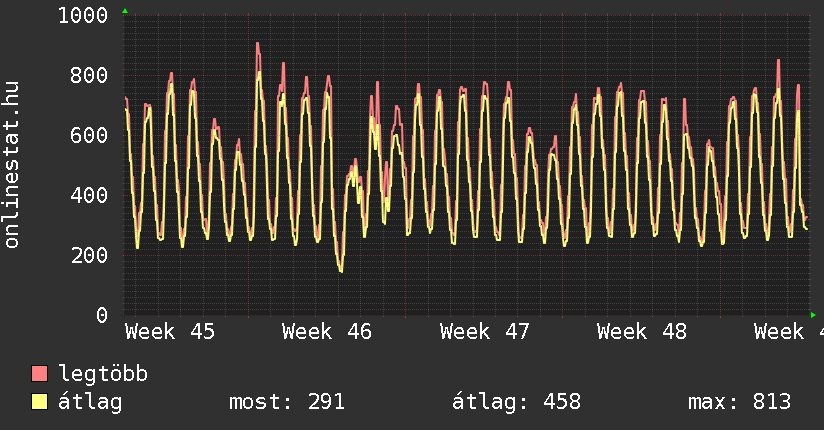The height and width of the screenshot is (430, 824).
Task: Click the Week 47 axis label
Action: [484, 331]
